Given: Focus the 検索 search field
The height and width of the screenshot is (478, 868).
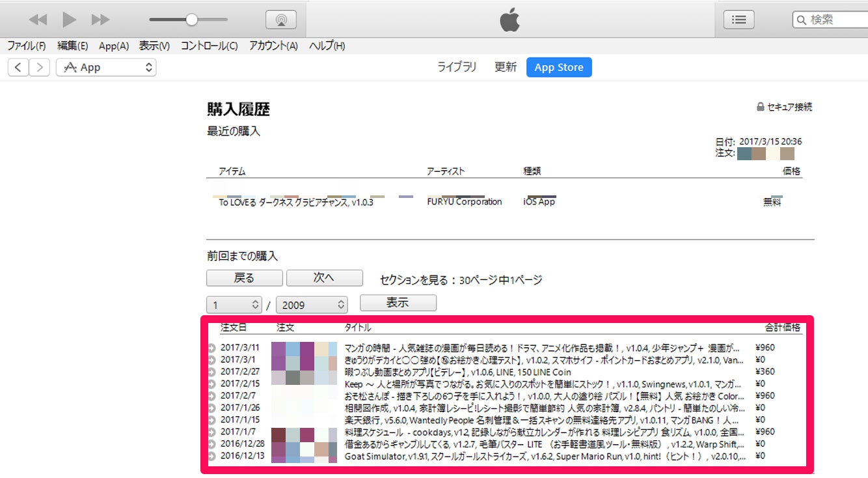Looking at the screenshot, I should coord(830,20).
